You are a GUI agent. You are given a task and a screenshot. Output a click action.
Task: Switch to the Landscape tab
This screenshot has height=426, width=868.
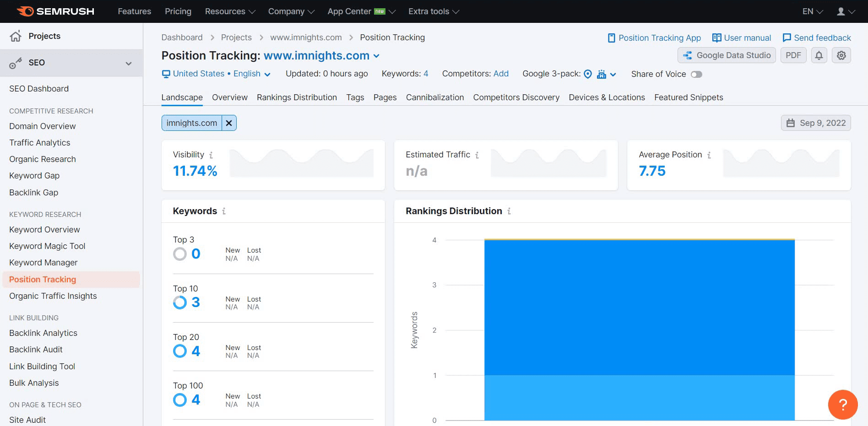(x=182, y=97)
